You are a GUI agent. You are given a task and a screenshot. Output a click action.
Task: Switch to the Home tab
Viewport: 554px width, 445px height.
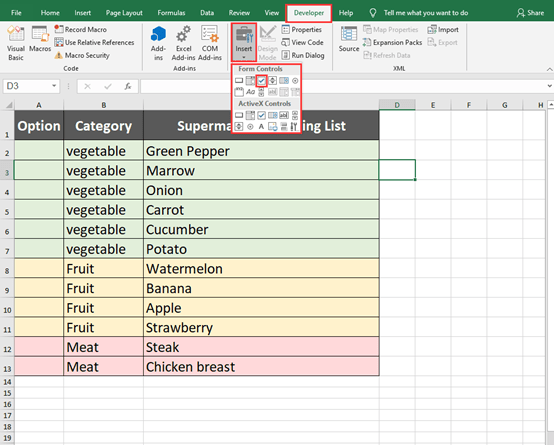click(50, 13)
